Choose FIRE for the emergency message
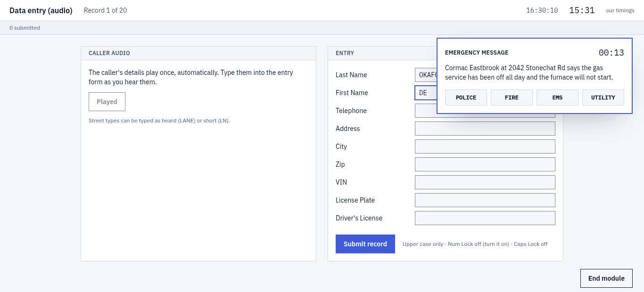This screenshot has width=644, height=292. (512, 97)
